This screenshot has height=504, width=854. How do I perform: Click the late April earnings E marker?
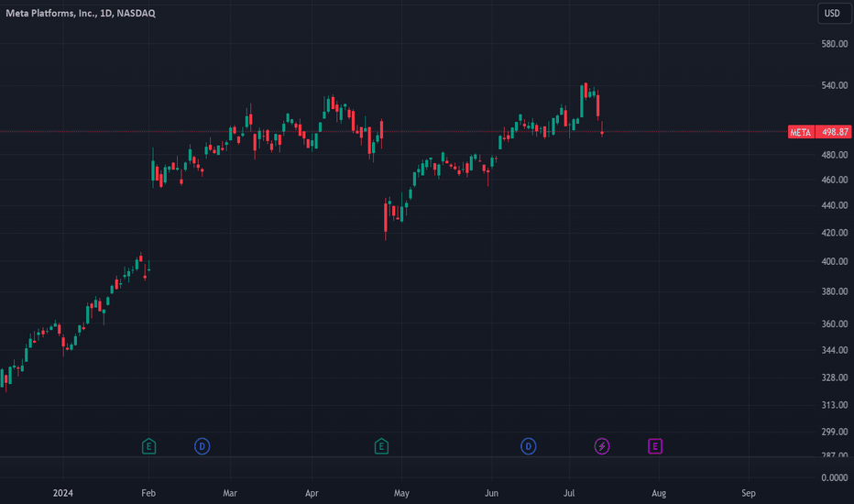[x=381, y=446]
